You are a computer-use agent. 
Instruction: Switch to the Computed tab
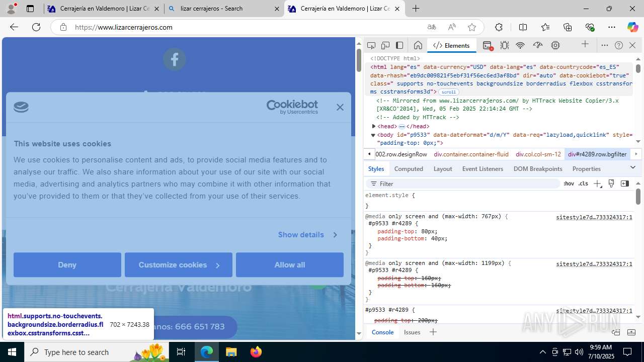point(409,169)
